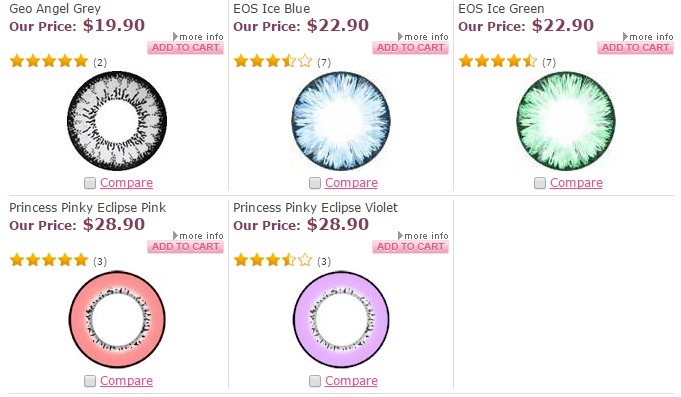Open the Princess Pinky Eclipse Pink lens image
Image resolution: width=681 pixels, height=397 pixels.
[117, 319]
